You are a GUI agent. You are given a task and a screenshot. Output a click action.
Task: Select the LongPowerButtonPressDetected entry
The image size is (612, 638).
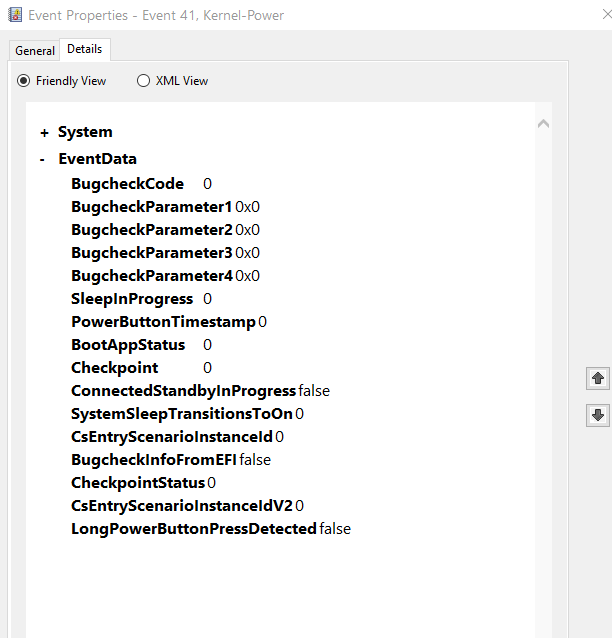(x=193, y=529)
